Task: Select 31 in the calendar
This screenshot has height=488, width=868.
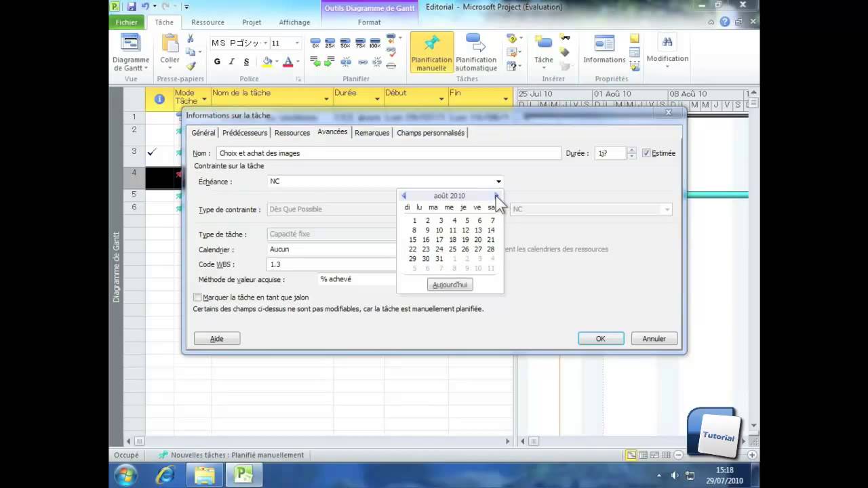Action: 439,258
